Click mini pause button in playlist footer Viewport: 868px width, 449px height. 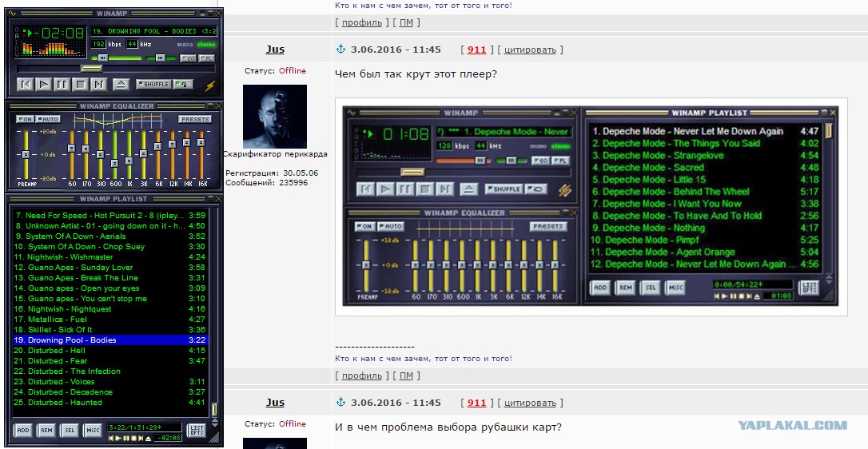(125, 439)
